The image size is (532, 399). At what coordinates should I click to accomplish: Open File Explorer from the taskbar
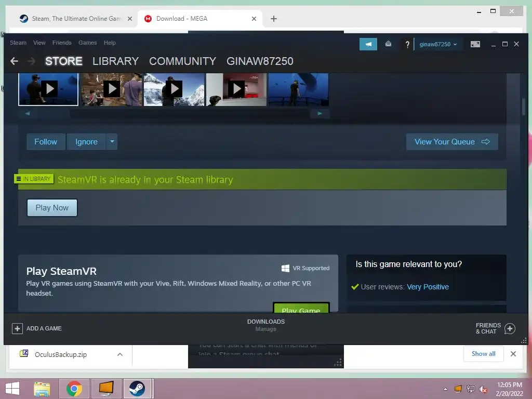tap(42, 389)
